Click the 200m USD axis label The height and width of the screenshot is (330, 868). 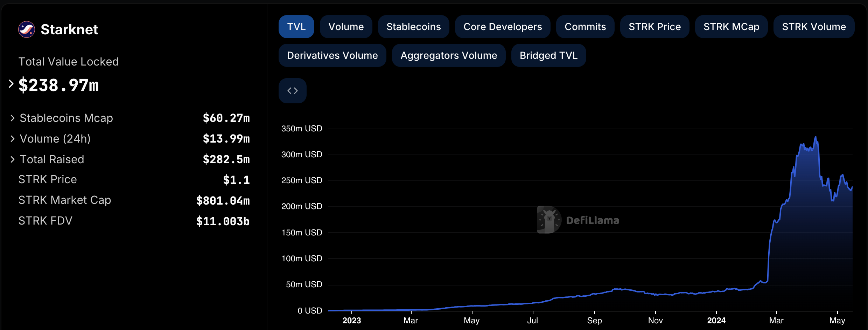[x=302, y=206]
